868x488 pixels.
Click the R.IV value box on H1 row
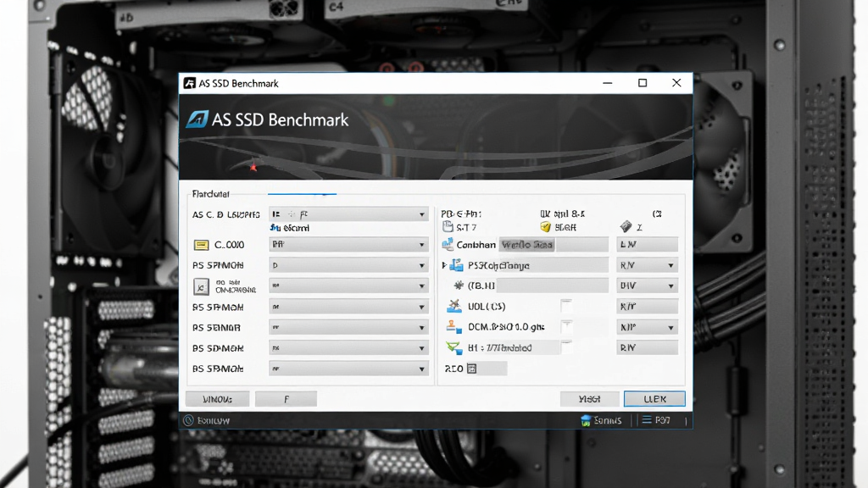tap(647, 348)
